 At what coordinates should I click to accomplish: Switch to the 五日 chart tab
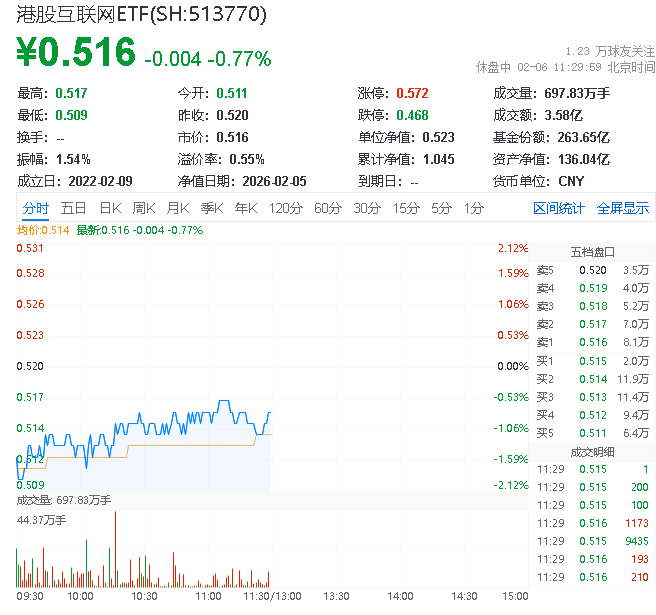pyautogui.click(x=73, y=208)
